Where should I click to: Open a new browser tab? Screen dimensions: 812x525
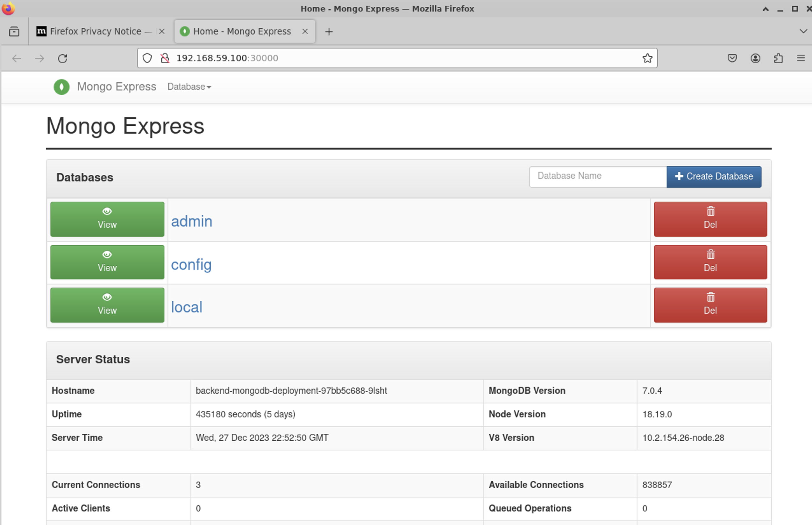[x=329, y=32]
